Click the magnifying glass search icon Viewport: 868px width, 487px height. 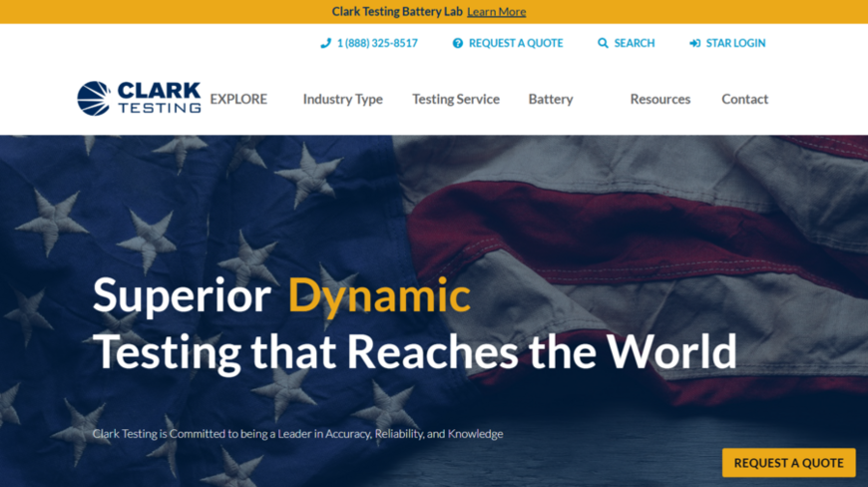point(603,43)
